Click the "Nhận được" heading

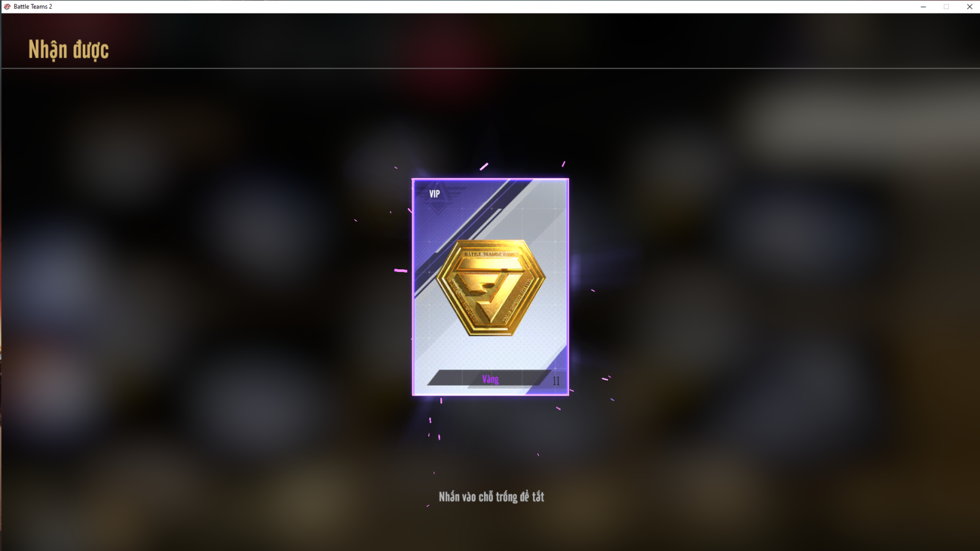pyautogui.click(x=69, y=50)
